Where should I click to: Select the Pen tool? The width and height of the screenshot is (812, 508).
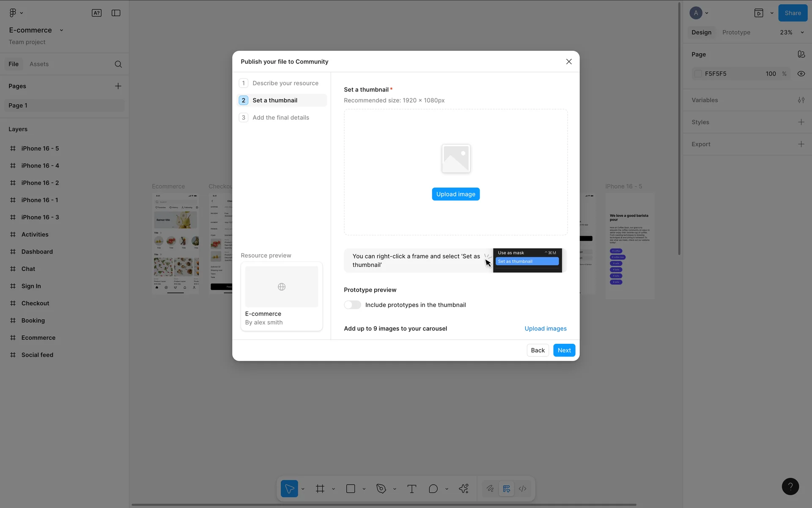click(x=381, y=489)
